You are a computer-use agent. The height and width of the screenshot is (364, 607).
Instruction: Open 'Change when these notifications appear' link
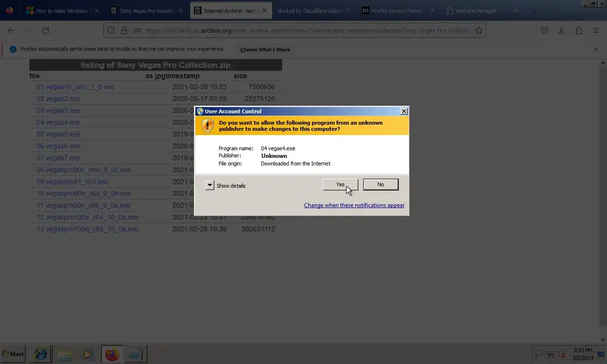click(354, 205)
